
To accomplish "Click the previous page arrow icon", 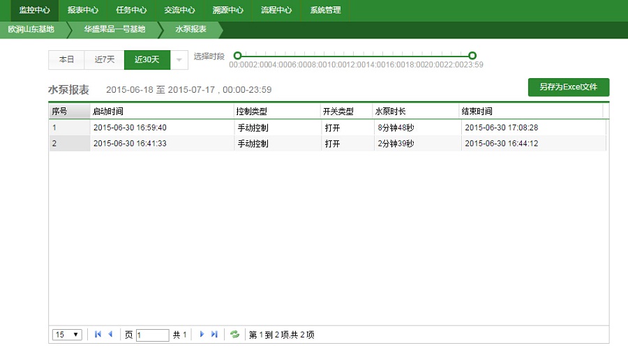I will [110, 335].
